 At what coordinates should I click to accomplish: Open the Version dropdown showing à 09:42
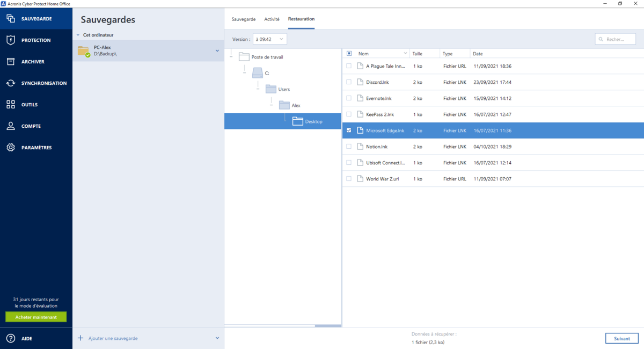[270, 39]
